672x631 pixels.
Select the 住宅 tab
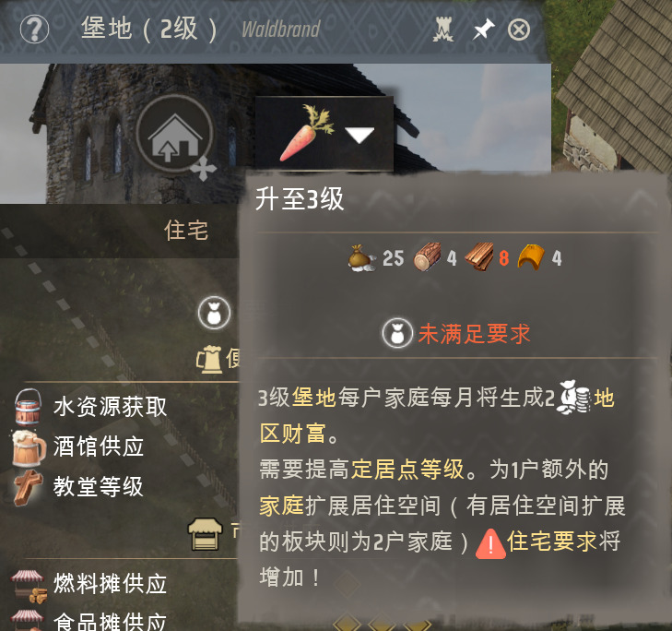coord(186,231)
